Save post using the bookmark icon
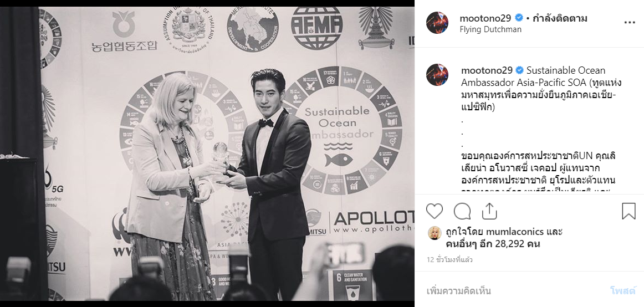This screenshot has width=644, height=307. (628, 211)
